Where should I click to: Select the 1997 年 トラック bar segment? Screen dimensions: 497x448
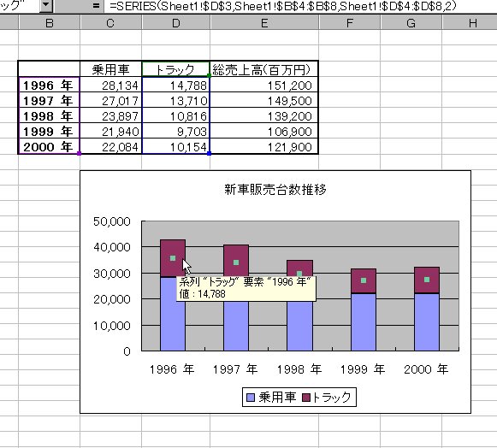pos(236,261)
